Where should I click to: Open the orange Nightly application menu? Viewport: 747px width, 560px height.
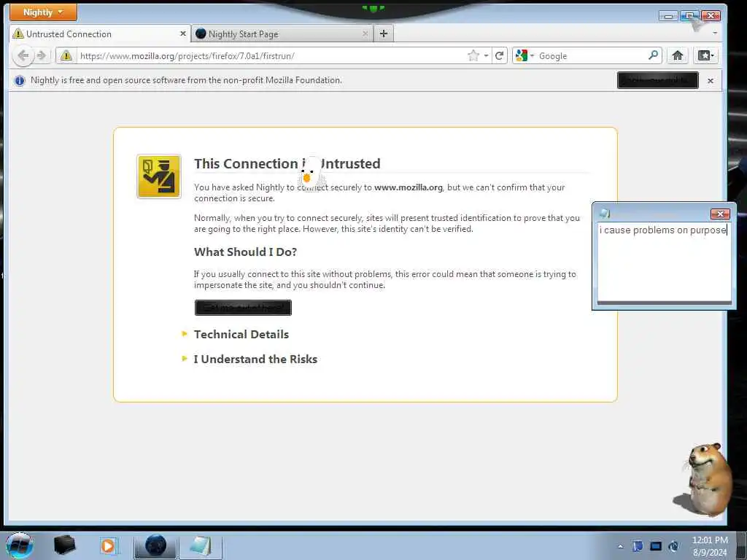click(x=43, y=12)
